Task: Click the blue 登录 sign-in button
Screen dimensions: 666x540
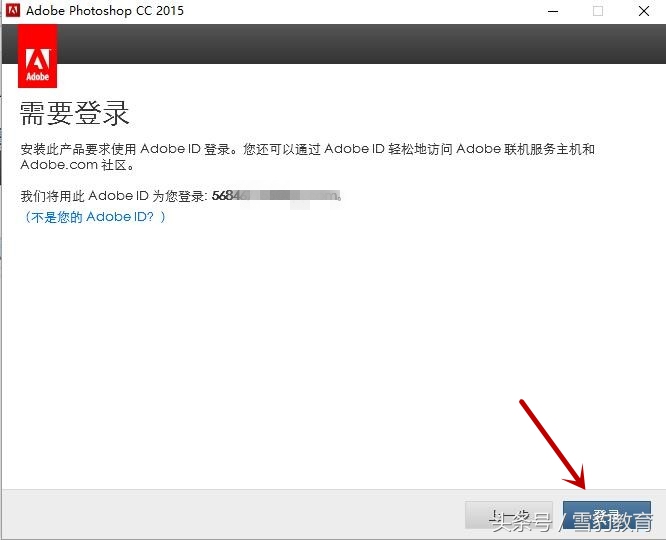Action: pos(607,515)
